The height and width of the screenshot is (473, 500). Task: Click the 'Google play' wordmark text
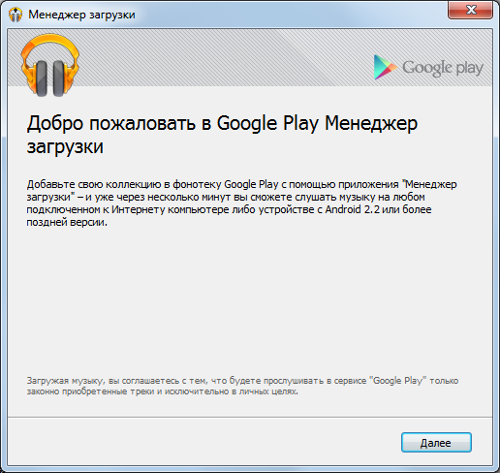443,68
